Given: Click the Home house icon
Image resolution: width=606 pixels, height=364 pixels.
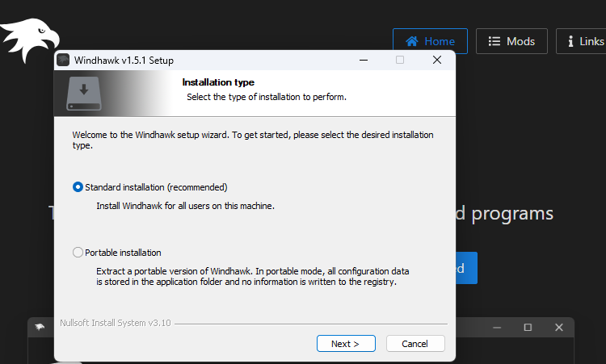Looking at the screenshot, I should [x=411, y=41].
